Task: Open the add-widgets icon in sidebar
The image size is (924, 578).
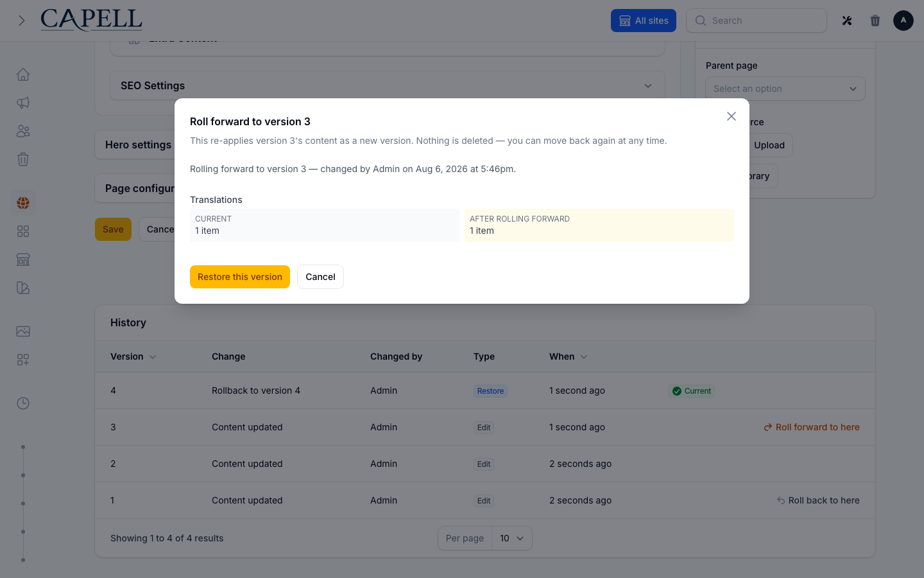Action: pyautogui.click(x=23, y=360)
